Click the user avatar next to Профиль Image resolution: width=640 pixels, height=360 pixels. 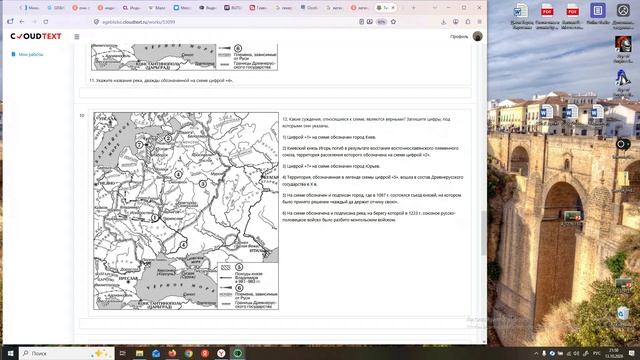(478, 36)
